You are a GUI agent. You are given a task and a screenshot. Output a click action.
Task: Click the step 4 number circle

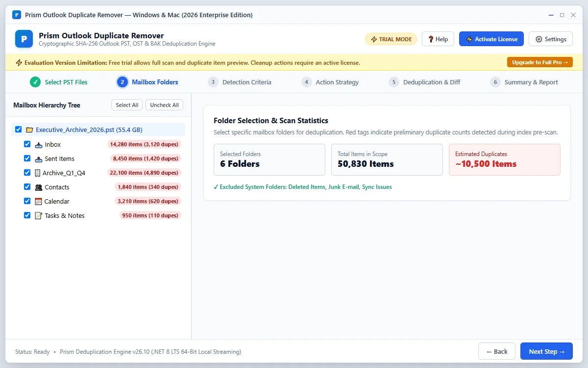[306, 82]
